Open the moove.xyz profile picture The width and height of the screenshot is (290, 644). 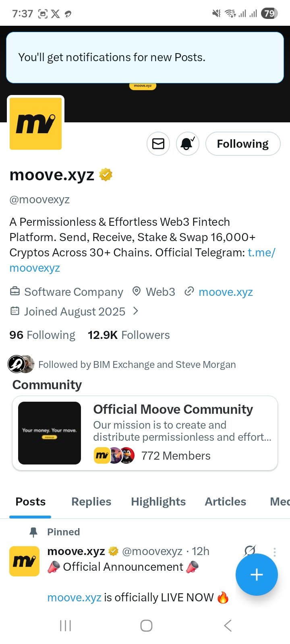(35, 124)
